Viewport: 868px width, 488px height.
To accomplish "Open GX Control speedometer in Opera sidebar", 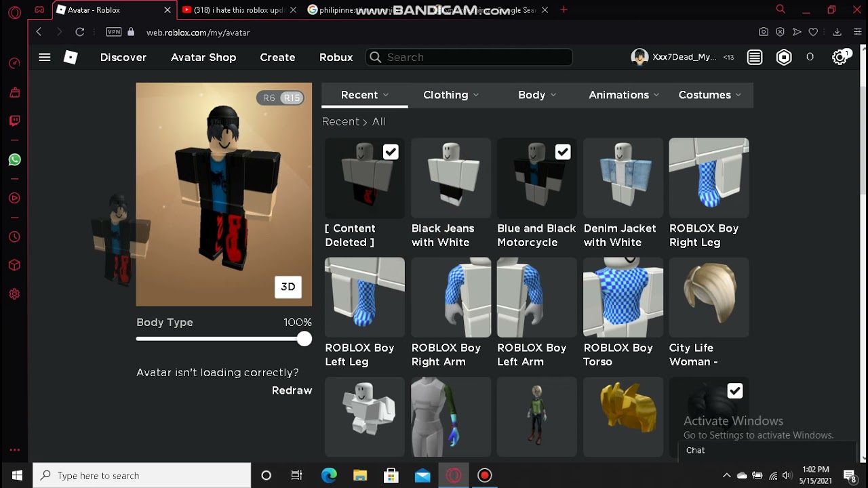I will pyautogui.click(x=14, y=63).
